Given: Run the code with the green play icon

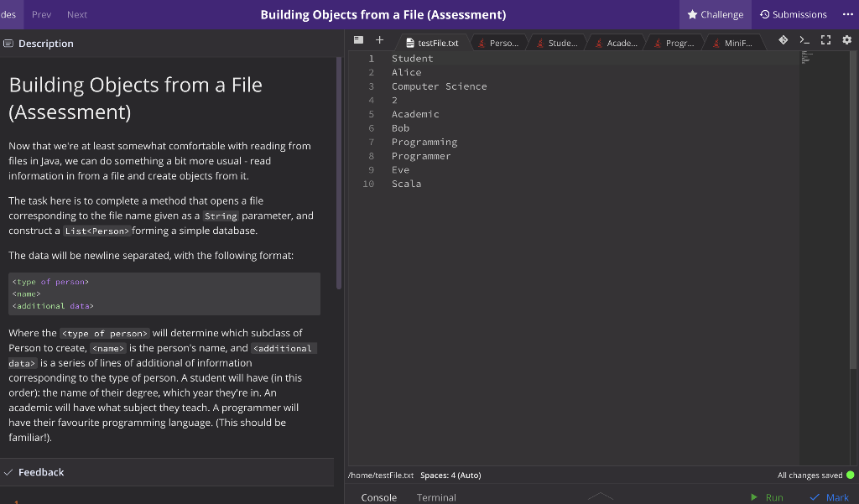Looking at the screenshot, I should click(754, 496).
